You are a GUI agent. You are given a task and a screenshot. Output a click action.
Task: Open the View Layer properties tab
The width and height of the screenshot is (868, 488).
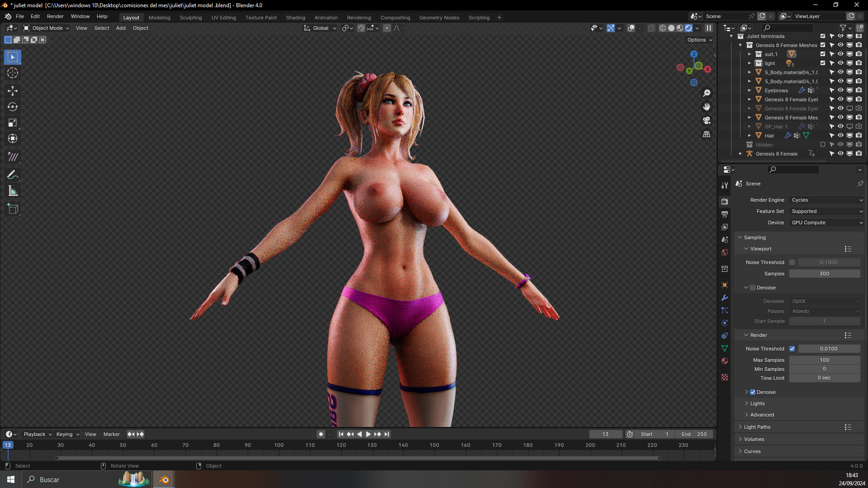point(725,227)
